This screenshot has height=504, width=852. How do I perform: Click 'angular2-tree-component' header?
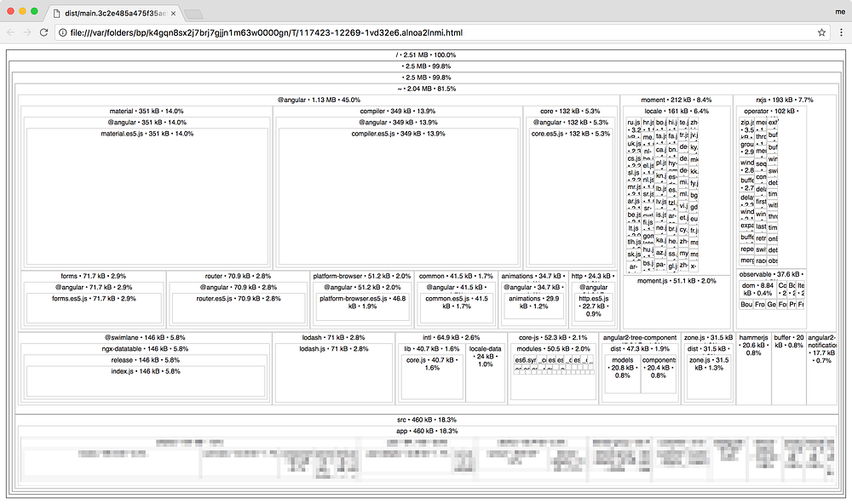pyautogui.click(x=640, y=337)
